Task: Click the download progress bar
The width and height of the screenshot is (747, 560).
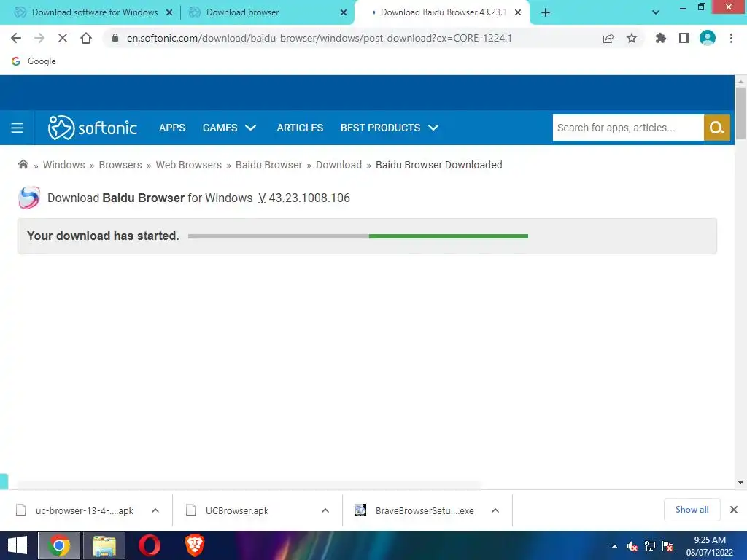Action: 358,236
